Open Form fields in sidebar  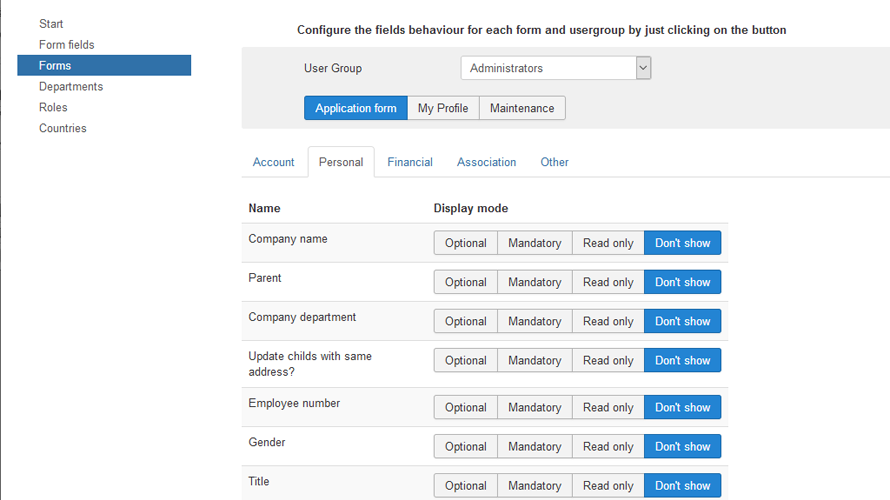tap(67, 45)
